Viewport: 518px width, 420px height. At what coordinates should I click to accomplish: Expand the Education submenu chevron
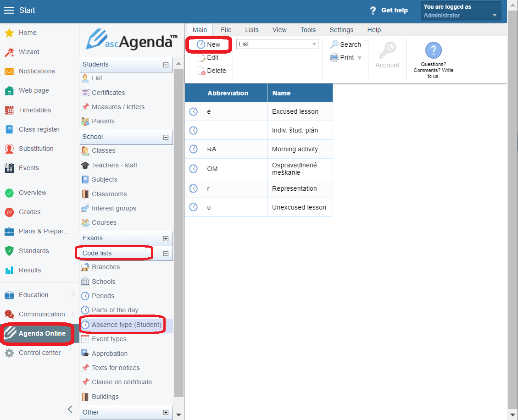coord(73,295)
